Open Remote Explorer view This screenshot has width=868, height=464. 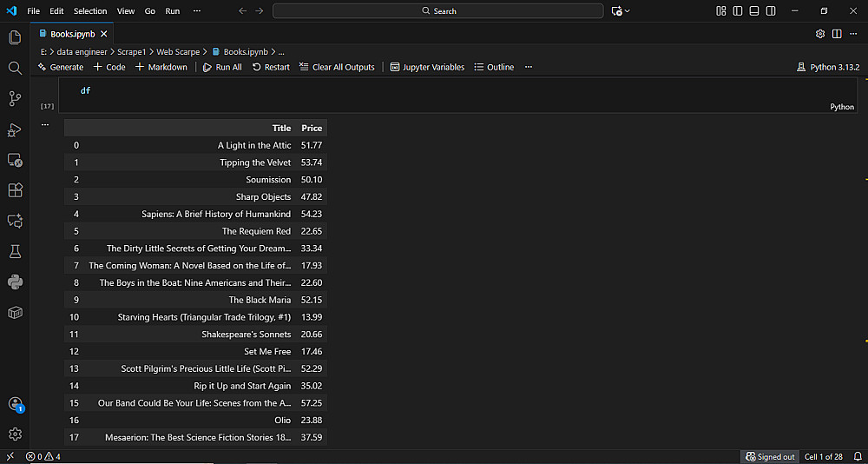click(15, 161)
